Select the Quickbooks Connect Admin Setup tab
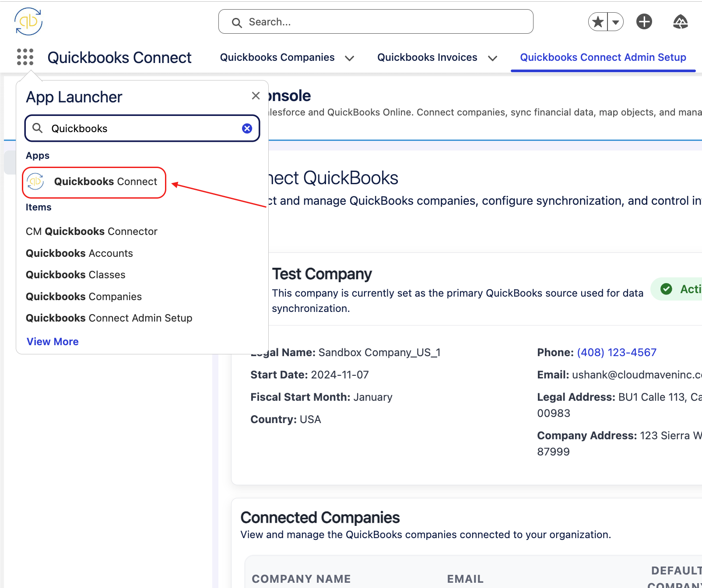This screenshot has width=702, height=588. click(x=603, y=57)
